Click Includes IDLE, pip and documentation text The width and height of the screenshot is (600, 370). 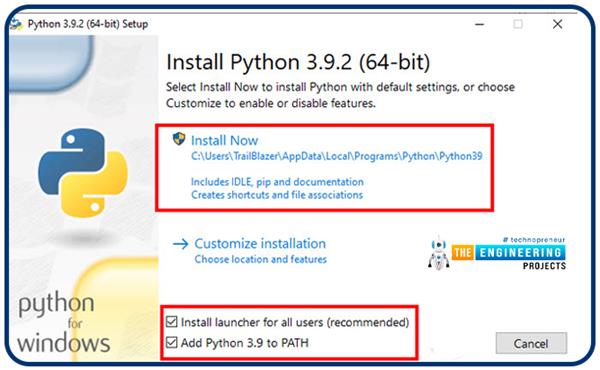[x=277, y=182]
